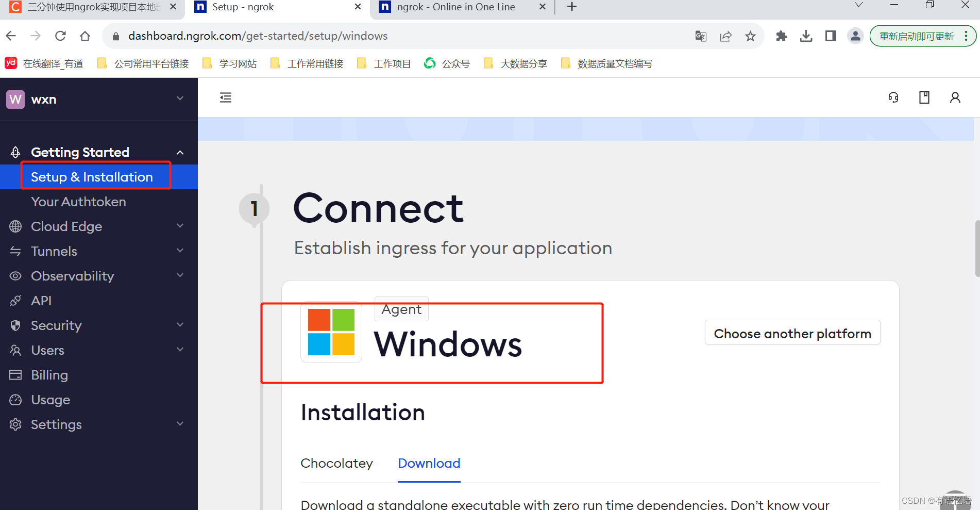Open the user profile icon in the header
980x510 pixels.
955,97
